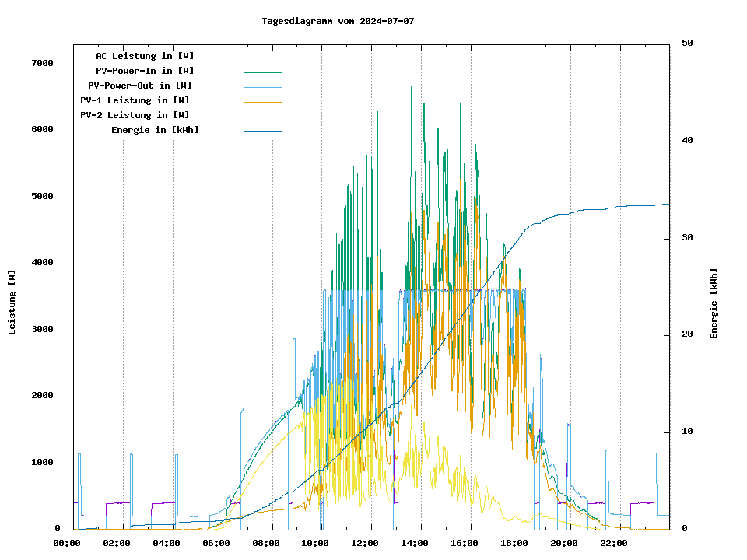Select the PV-2 Leistung legend label

[x=135, y=115]
